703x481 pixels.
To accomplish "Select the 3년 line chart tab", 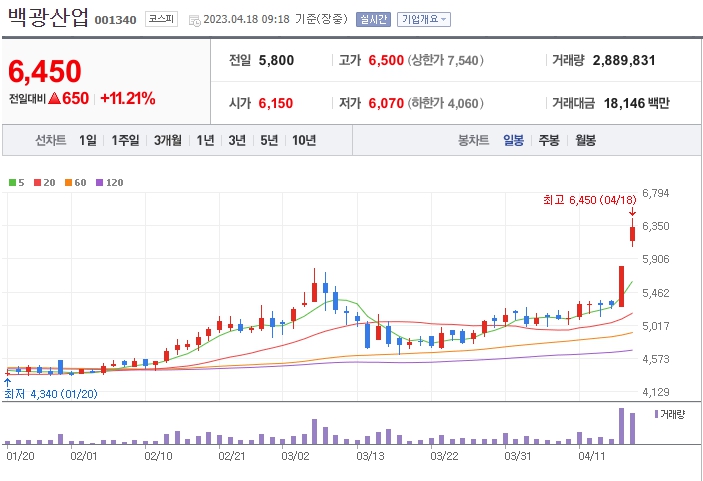I will [x=237, y=140].
